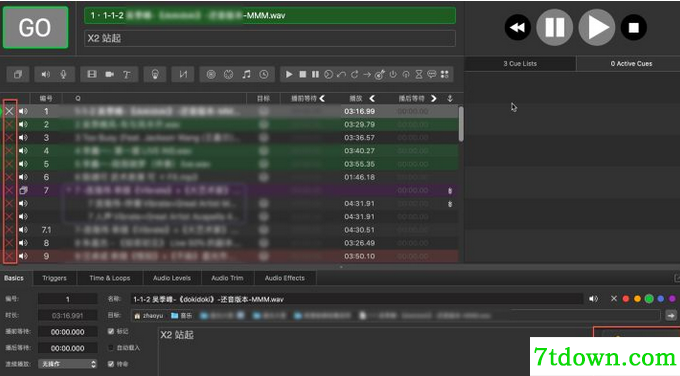Viewport: 680px width, 376px height.
Task: Add a new Group cue
Action: tap(18, 75)
